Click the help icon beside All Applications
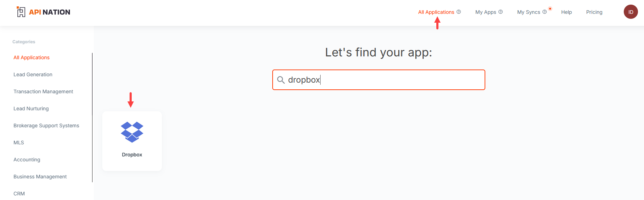The height and width of the screenshot is (200, 644). pos(459,12)
